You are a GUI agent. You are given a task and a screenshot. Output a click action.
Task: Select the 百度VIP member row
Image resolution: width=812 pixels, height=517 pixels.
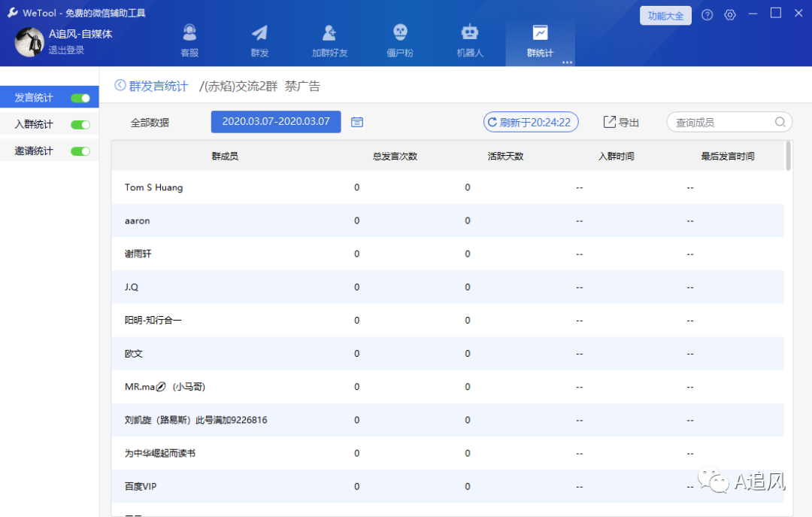(447, 486)
